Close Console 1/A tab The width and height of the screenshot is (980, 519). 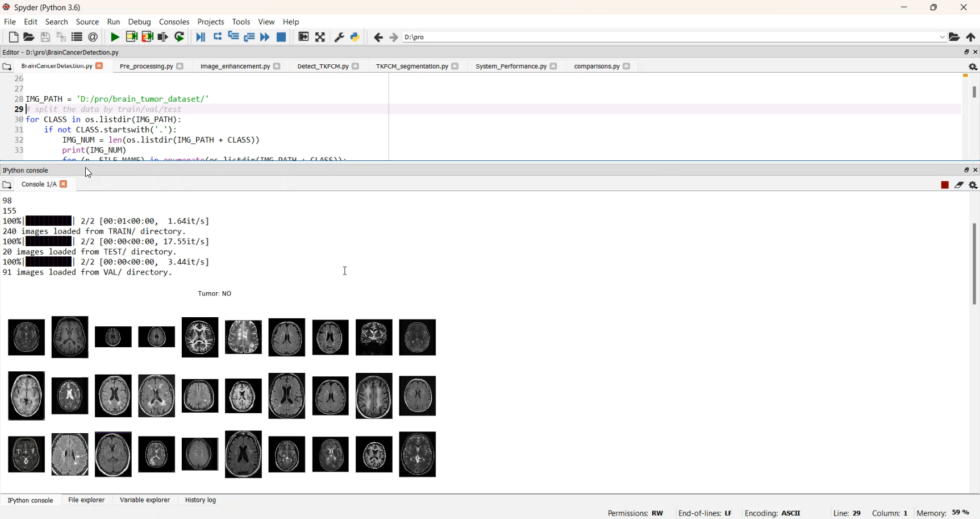tap(64, 185)
